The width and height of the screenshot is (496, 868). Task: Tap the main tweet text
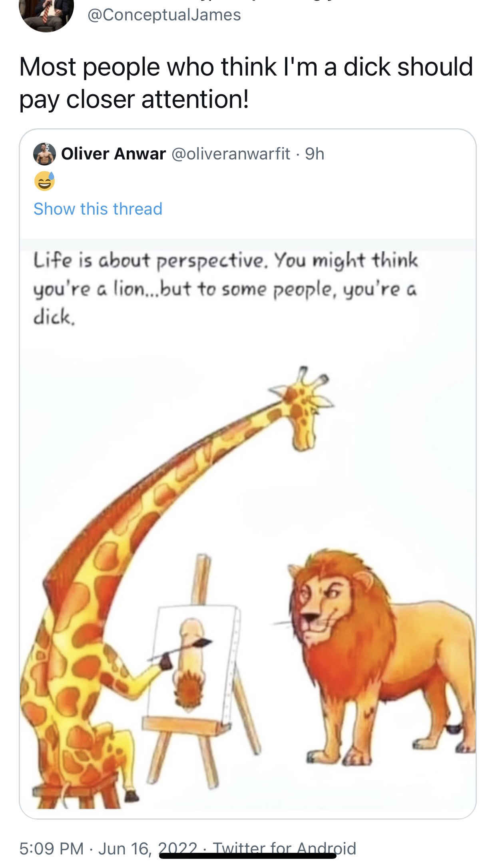246,83
